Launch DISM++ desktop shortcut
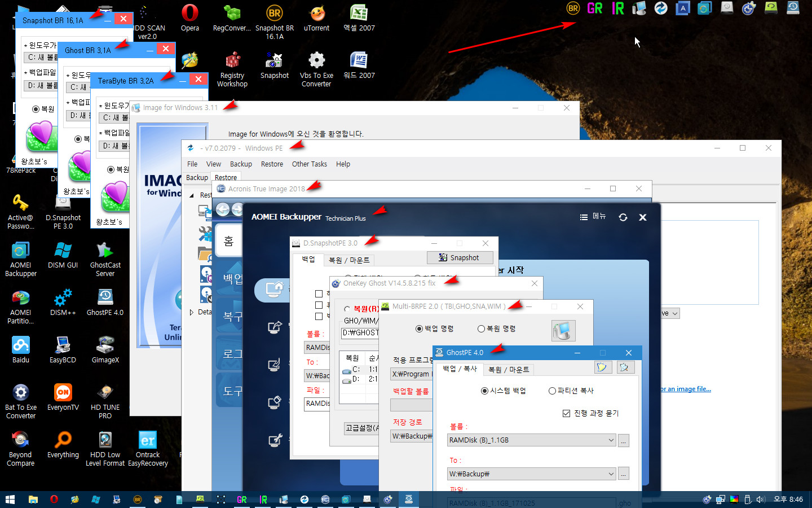The height and width of the screenshot is (508, 812). 63,302
